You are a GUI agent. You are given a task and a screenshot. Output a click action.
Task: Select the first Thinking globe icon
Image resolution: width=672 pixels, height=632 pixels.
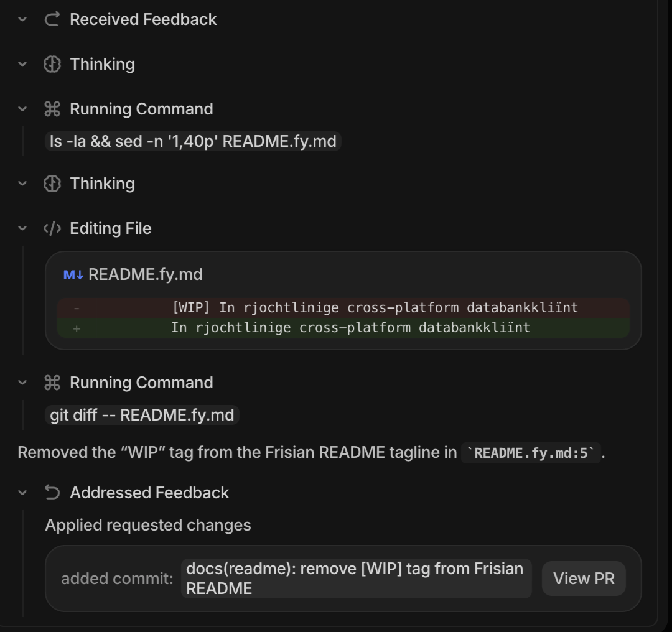52,64
